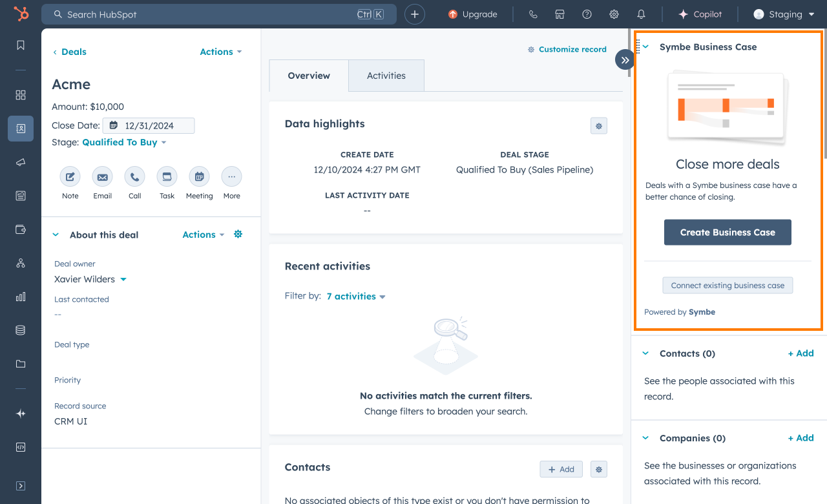Click the Amount: $10,000 text
Image resolution: width=827 pixels, height=504 pixels.
point(88,107)
